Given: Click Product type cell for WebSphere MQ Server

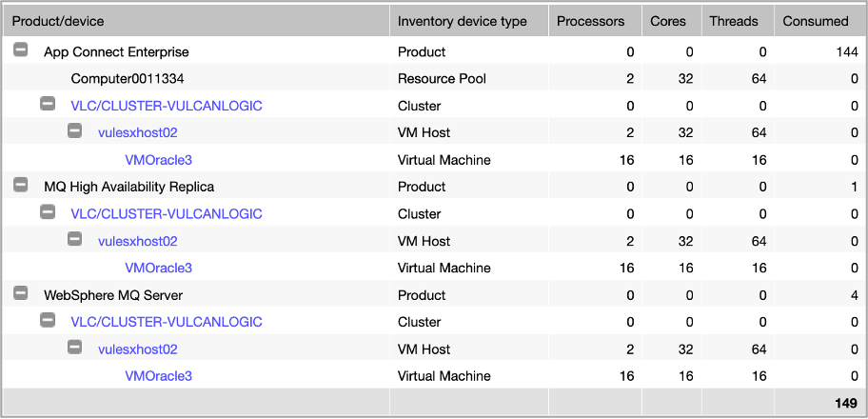Looking at the screenshot, I should [422, 295].
